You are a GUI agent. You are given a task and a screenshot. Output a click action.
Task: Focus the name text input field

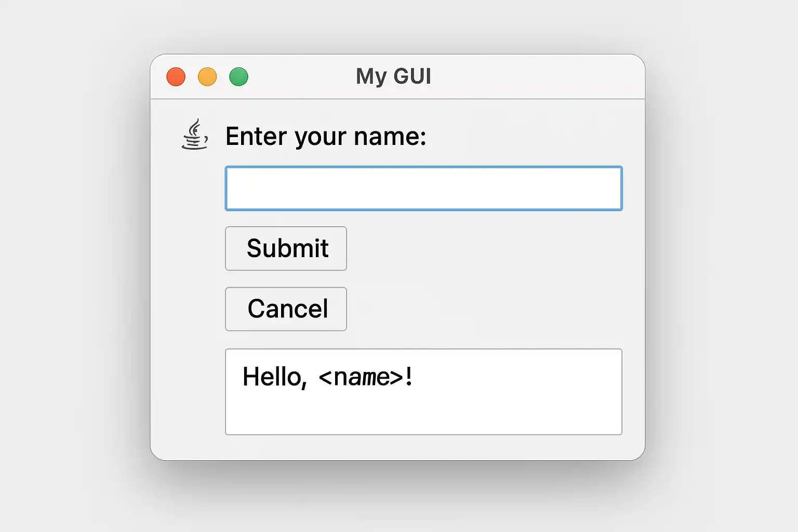(423, 188)
